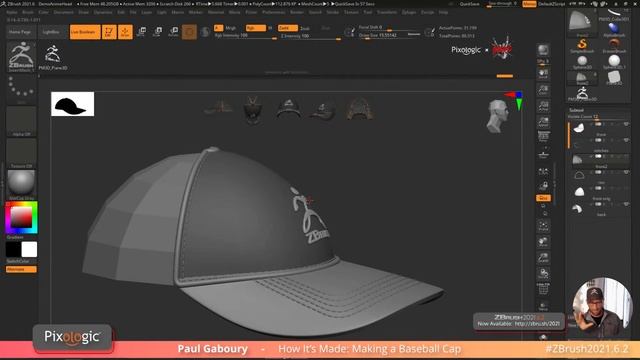Screen dimensions: 640x360
Task: Toggle the Floor grid icon
Action: [543, 154]
